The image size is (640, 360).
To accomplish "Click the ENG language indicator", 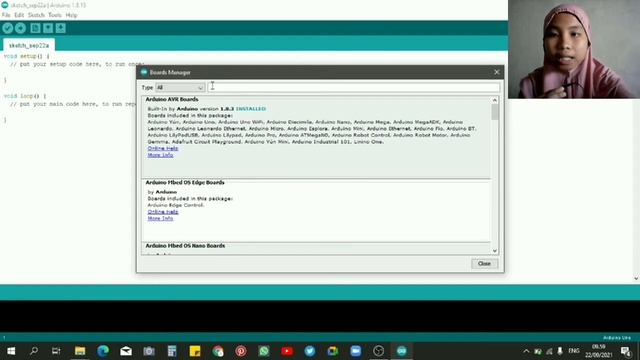I will [x=574, y=351].
